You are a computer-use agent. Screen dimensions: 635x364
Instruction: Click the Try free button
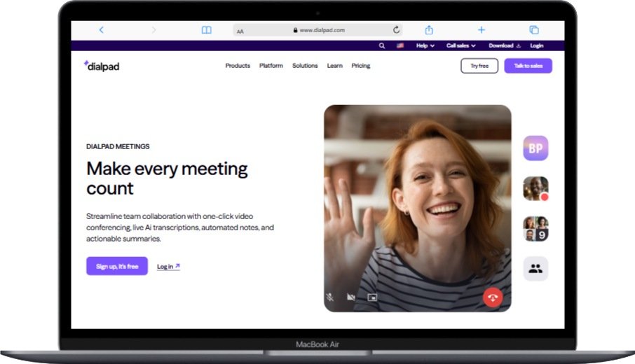(479, 66)
